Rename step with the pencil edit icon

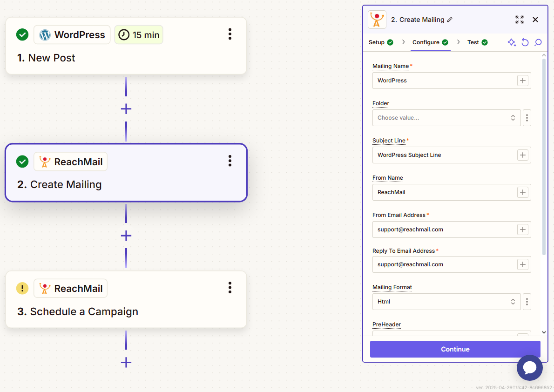pos(450,20)
